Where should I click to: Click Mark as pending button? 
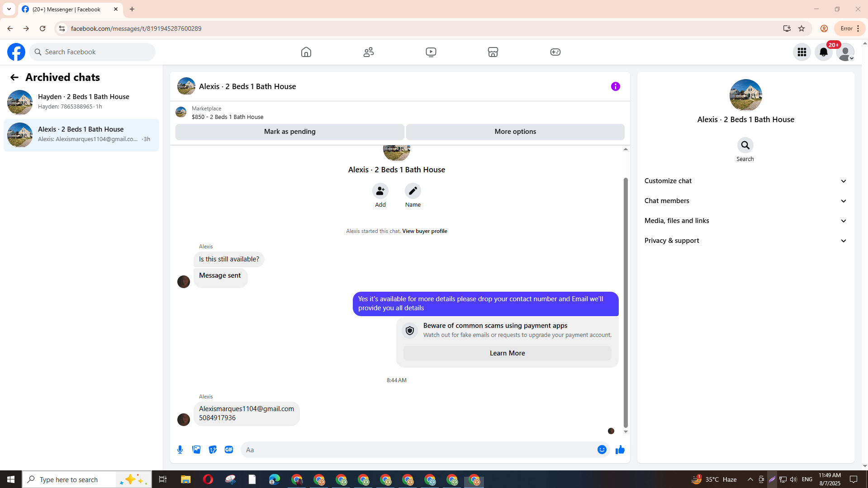290,132
